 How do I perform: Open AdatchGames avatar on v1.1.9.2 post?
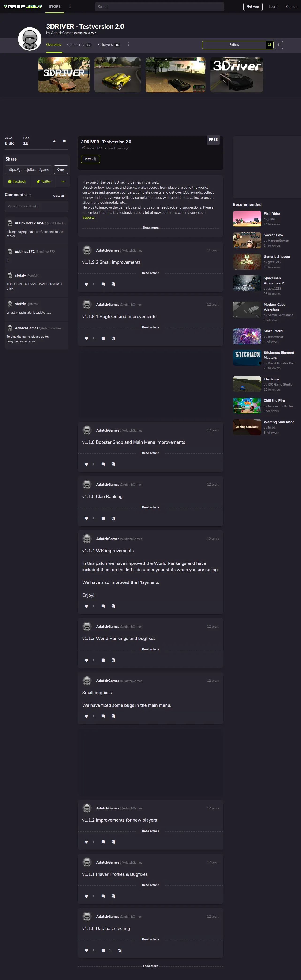click(x=87, y=250)
